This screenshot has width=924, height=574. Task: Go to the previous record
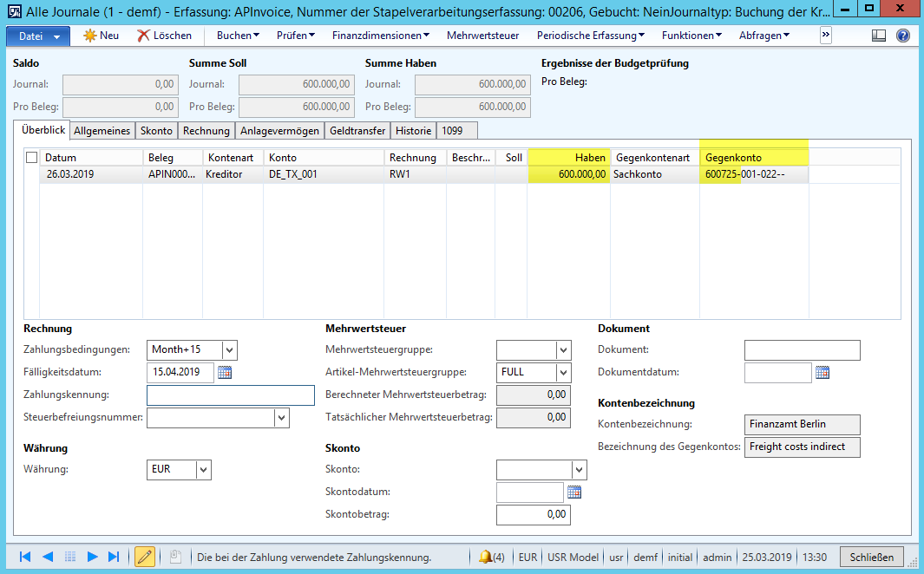click(48, 557)
